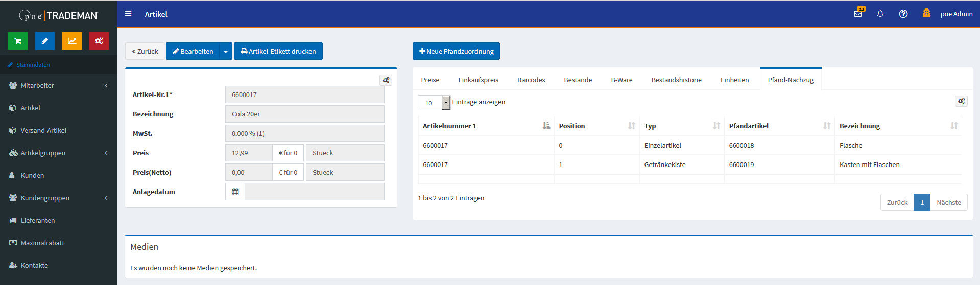Image resolution: width=980 pixels, height=285 pixels.
Task: Open article form settings gears icon
Action: [x=386, y=80]
